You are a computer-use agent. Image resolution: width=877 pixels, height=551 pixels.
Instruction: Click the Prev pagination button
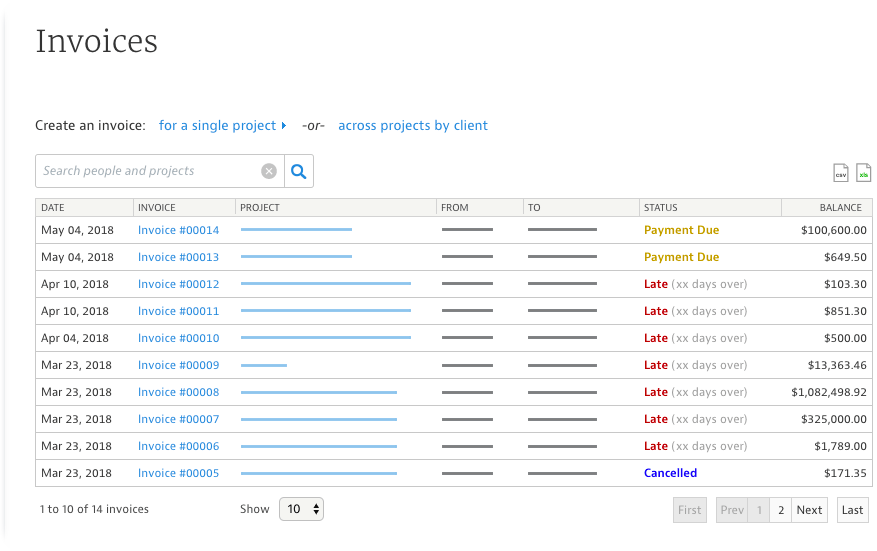click(x=732, y=510)
